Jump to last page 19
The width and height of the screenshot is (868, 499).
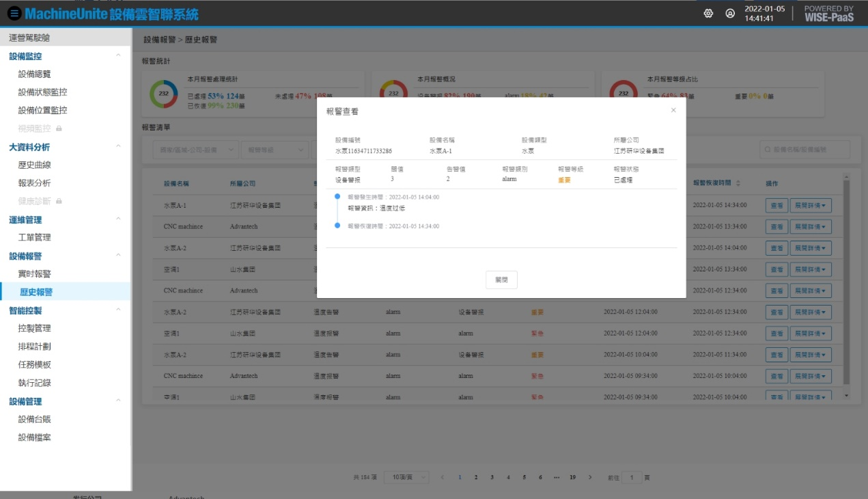[572, 477]
